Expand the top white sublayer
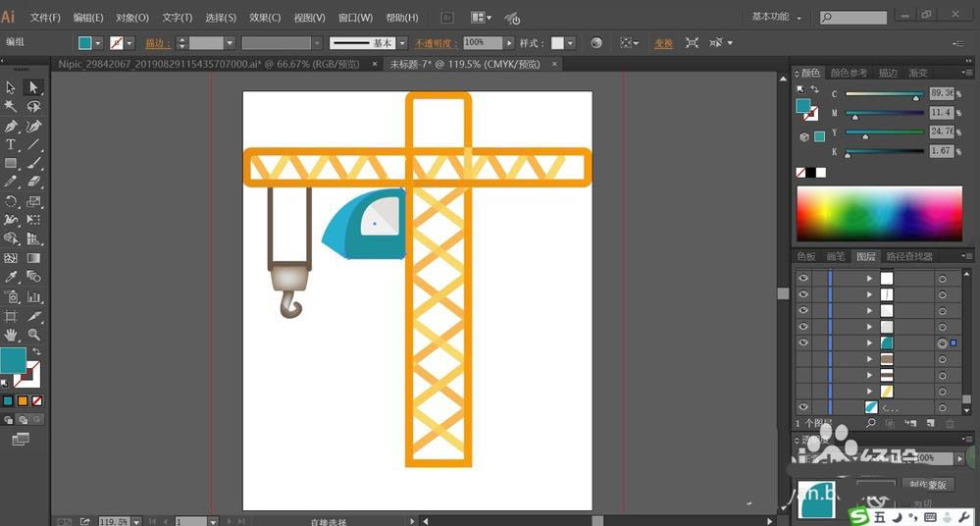 coord(869,278)
